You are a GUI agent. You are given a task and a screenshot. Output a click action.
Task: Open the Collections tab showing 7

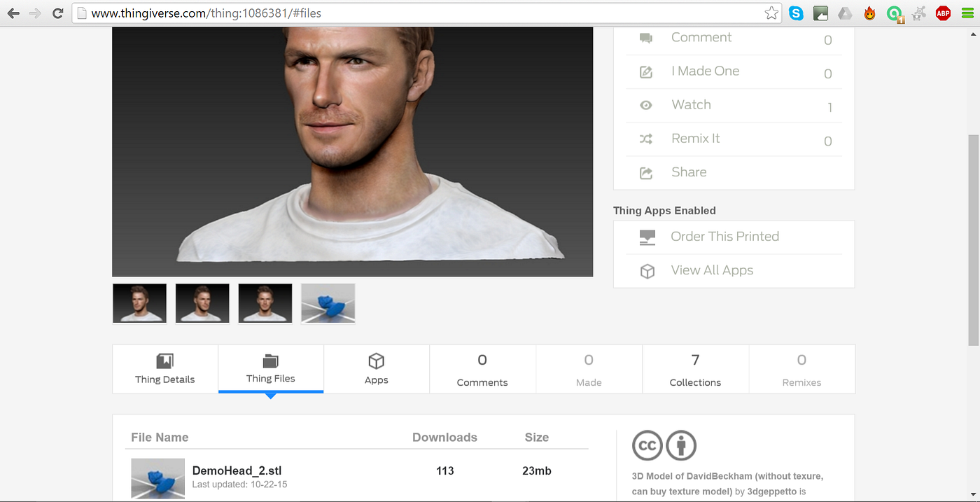[x=695, y=369]
